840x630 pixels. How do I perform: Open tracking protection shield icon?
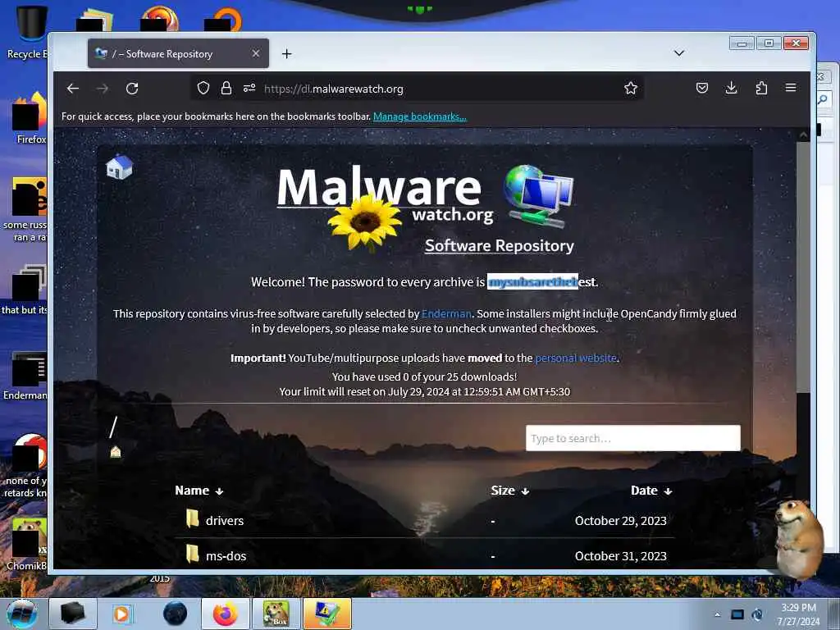(x=203, y=89)
